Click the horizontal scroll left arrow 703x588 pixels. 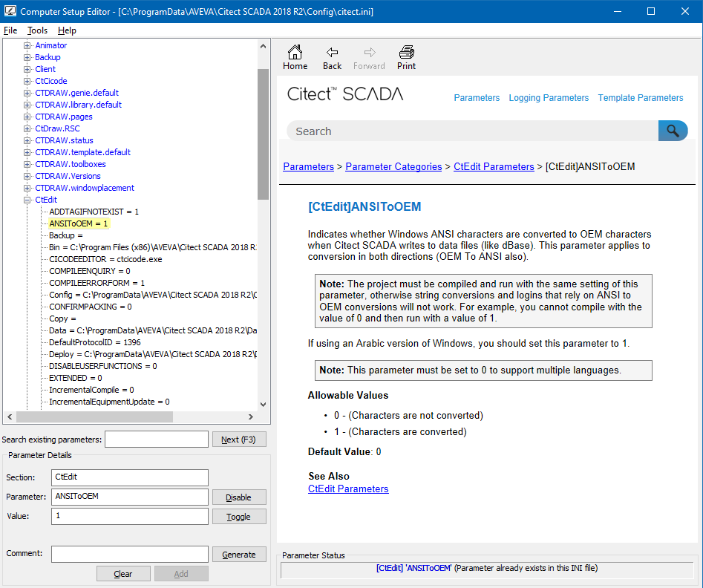[10, 416]
